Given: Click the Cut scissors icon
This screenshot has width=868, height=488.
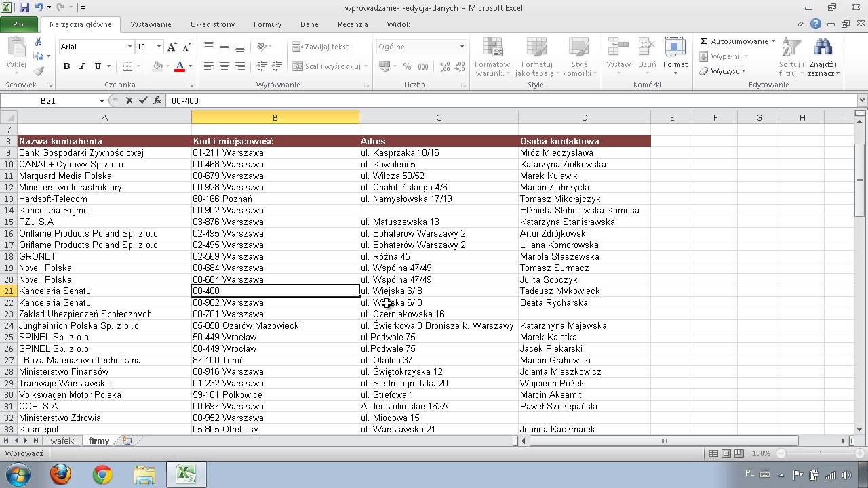Looking at the screenshot, I should click(x=39, y=42).
